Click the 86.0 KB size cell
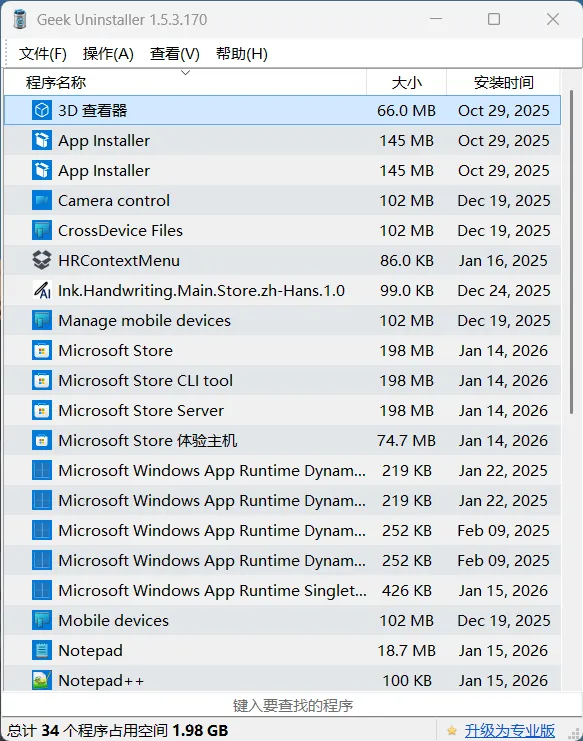This screenshot has height=741, width=583. [x=407, y=260]
